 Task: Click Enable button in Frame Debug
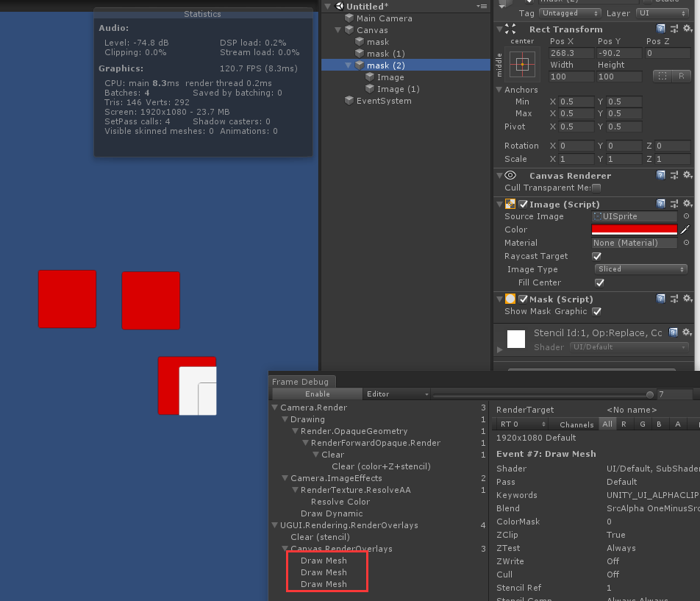pyautogui.click(x=318, y=394)
